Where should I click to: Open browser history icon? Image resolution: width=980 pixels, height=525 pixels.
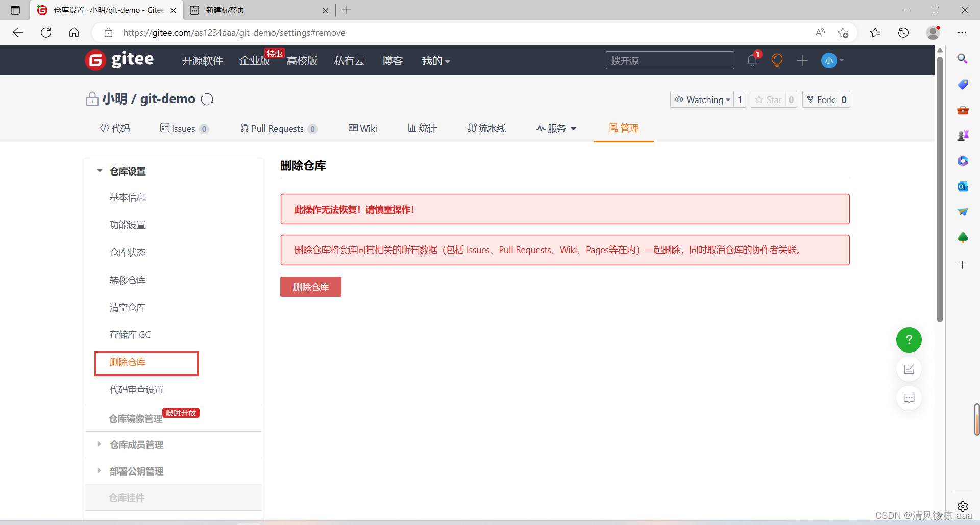[903, 32]
